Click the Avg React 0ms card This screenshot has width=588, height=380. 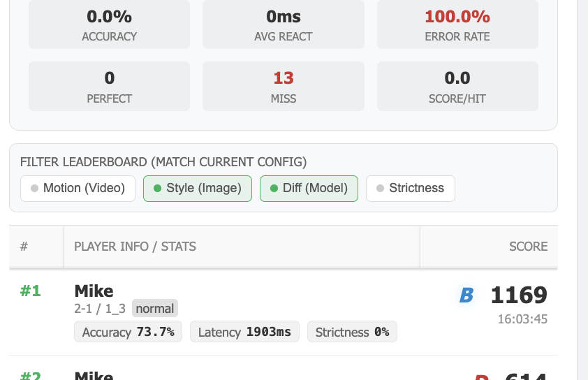click(x=283, y=24)
